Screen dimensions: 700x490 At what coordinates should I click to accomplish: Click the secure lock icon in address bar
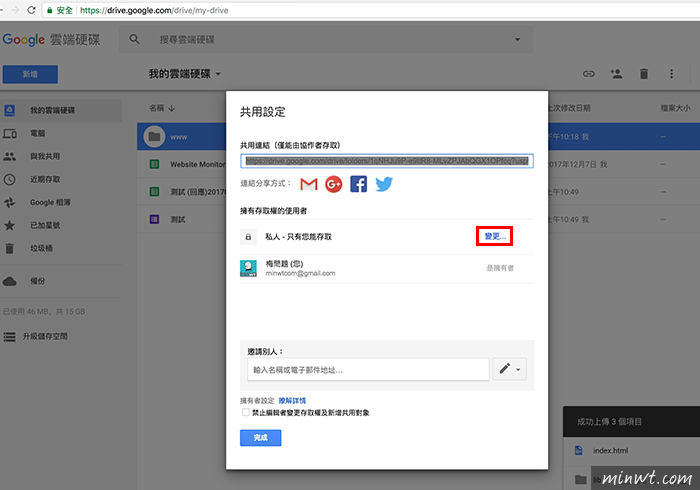point(50,10)
